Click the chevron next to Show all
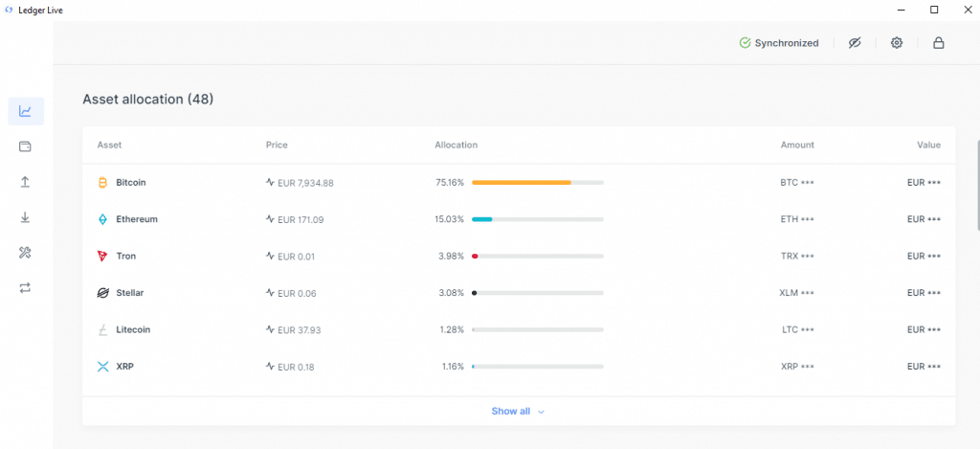This screenshot has width=980, height=449. [x=542, y=412]
